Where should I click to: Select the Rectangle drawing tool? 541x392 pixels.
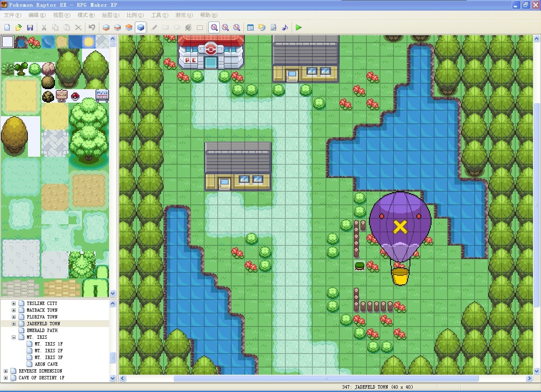pos(166,27)
